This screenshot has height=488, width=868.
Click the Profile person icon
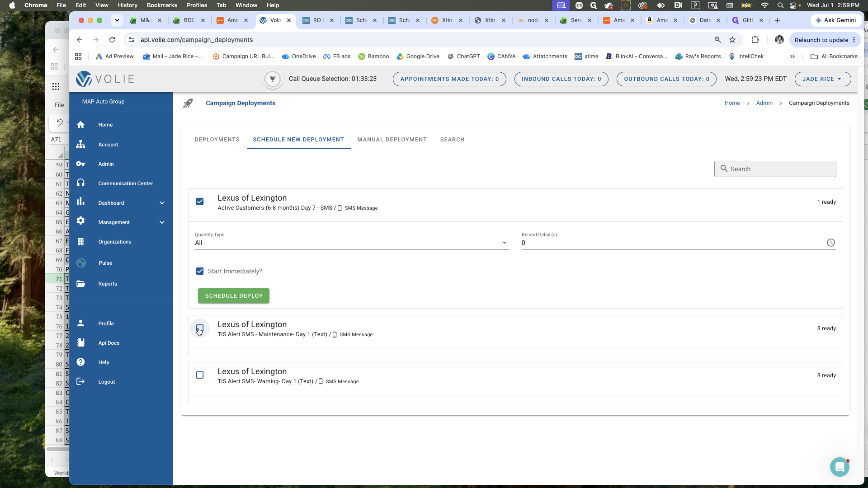80,324
